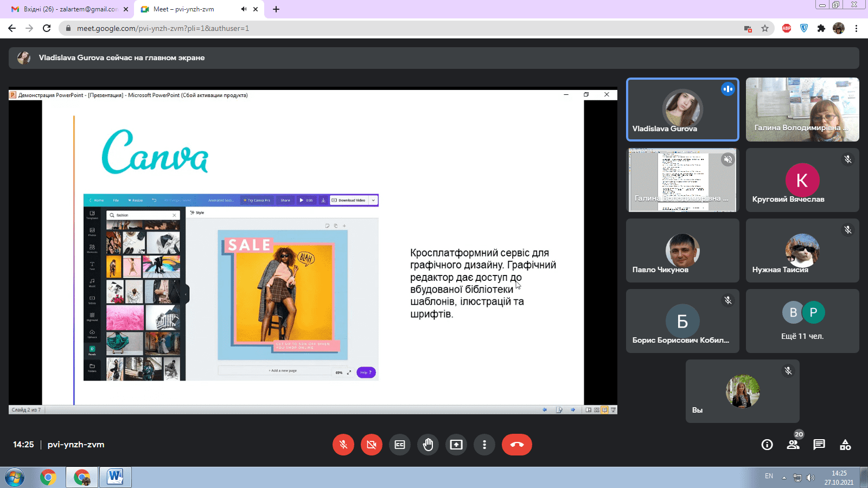Viewport: 868px width, 488px height.
Task: Select Vladislava Gurova participant tile
Action: [x=682, y=110]
